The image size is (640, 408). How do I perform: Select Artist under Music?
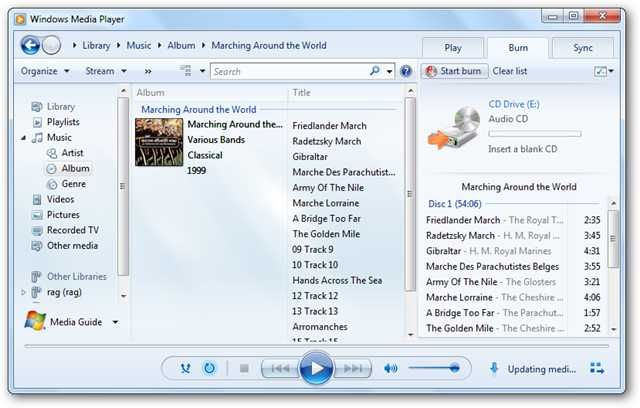coord(72,153)
